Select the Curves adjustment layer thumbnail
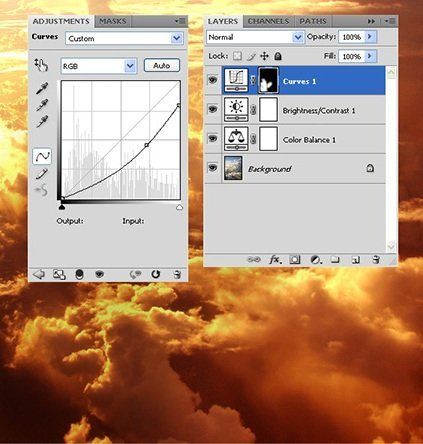Viewport: 423px width, 444px height. point(236,80)
